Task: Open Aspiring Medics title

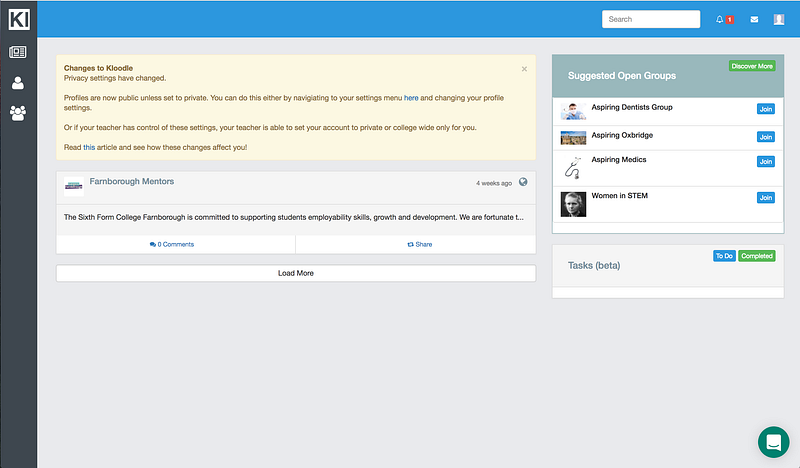Action: click(619, 160)
